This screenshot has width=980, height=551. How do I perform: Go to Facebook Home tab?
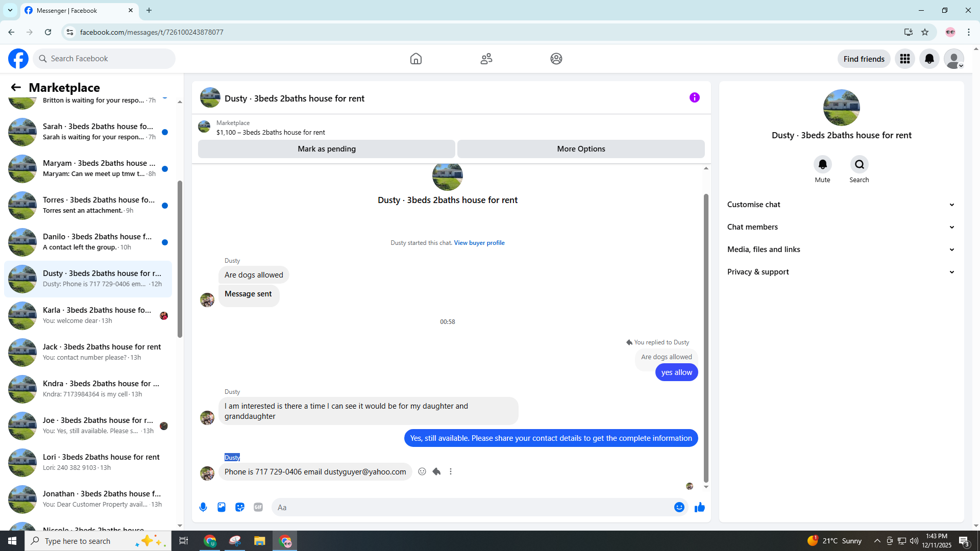click(x=416, y=59)
